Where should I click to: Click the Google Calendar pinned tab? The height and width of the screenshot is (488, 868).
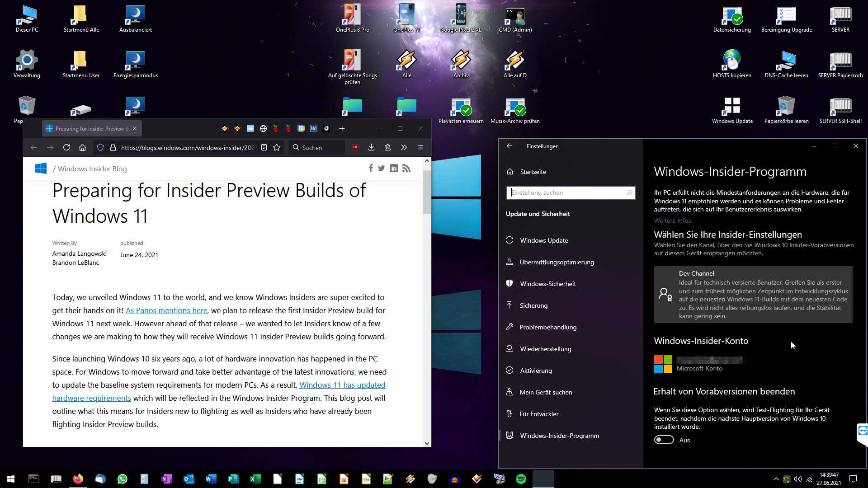(301, 129)
